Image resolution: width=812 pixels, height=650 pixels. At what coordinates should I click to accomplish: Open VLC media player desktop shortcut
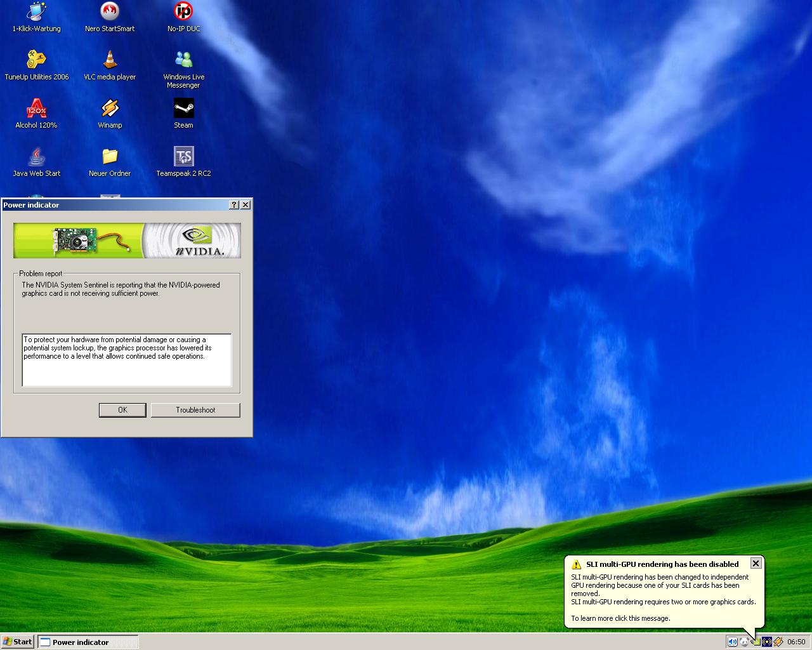click(110, 66)
